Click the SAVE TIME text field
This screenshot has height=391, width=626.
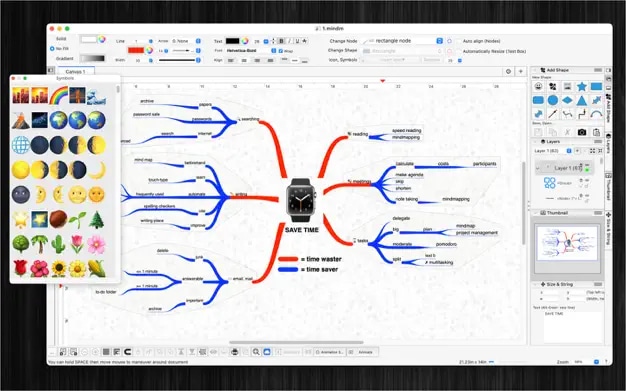(x=573, y=327)
